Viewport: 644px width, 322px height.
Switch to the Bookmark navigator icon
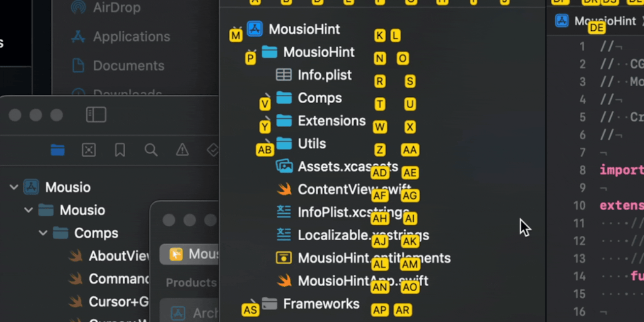click(x=119, y=150)
